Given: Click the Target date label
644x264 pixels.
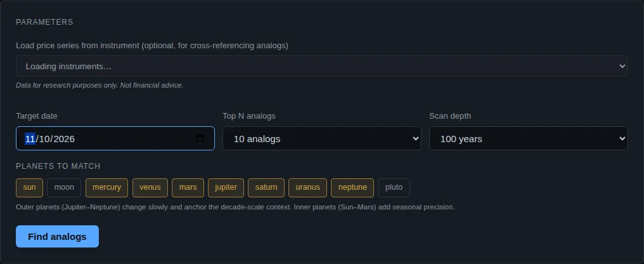Looking at the screenshot, I should point(37,116).
